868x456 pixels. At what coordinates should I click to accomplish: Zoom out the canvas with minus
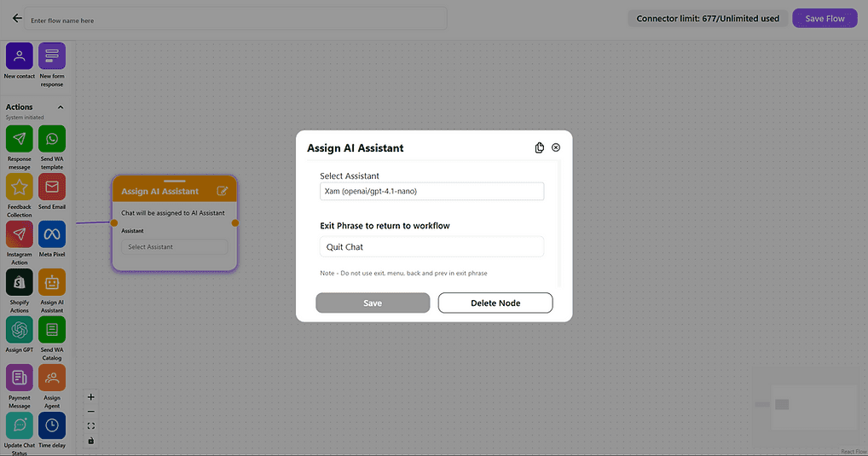pos(90,411)
